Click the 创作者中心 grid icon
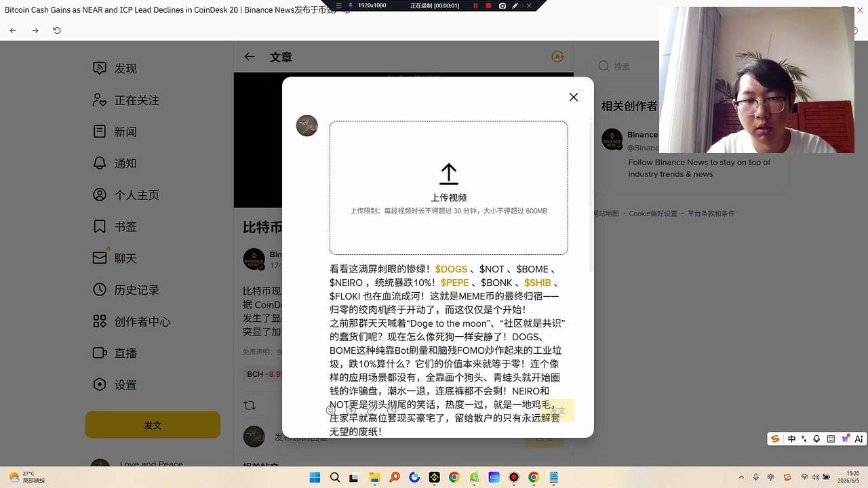Image resolution: width=868 pixels, height=488 pixels. tap(100, 321)
